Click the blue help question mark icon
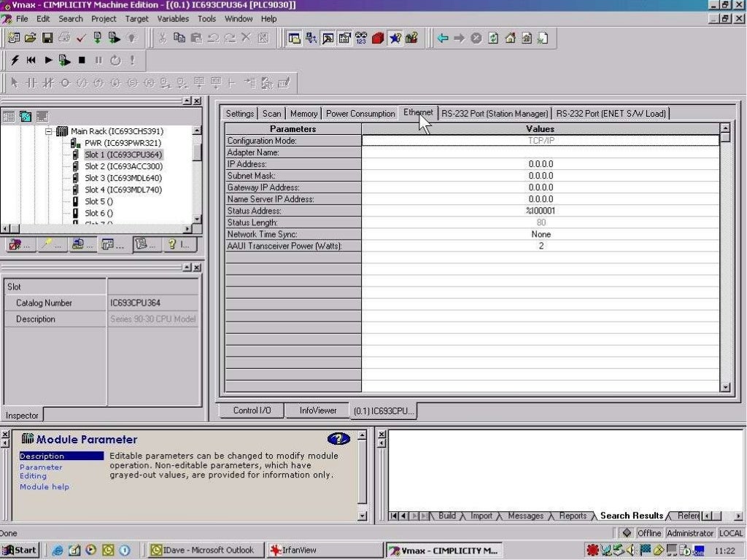747x560 pixels. [338, 439]
